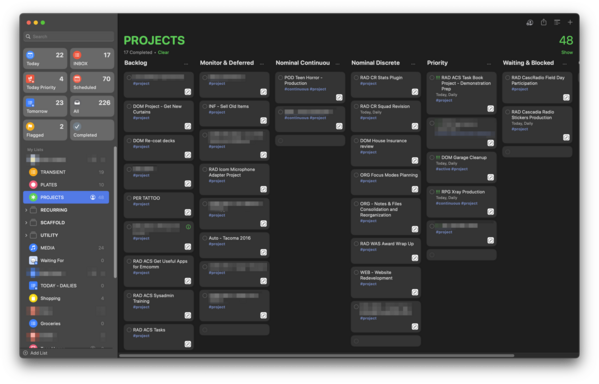Click the horizontal scrollbar below the columns
The width and height of the screenshot is (599, 384).
pos(316,355)
